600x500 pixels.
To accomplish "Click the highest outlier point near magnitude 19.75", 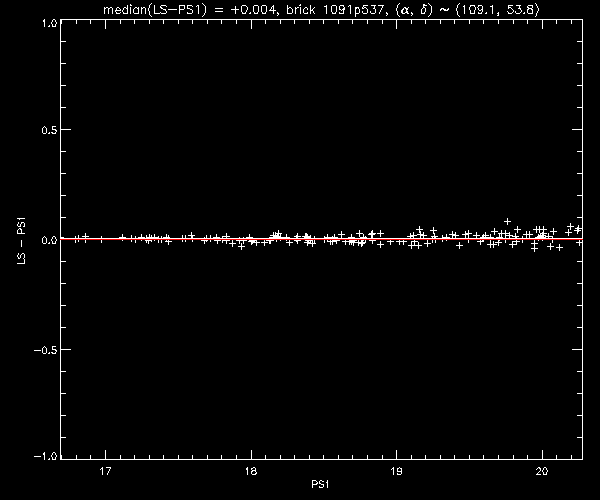I will coord(507,221).
